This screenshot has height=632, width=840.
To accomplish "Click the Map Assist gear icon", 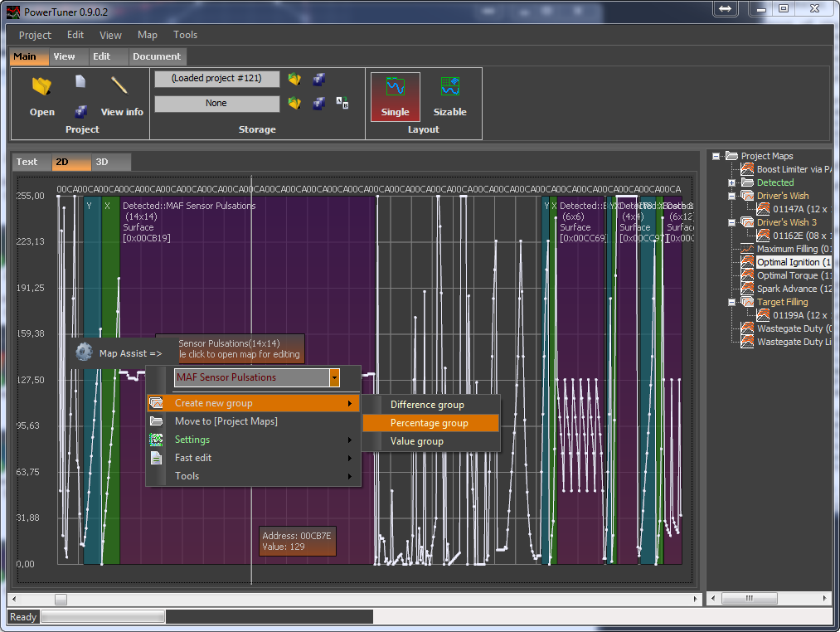I will tap(84, 352).
